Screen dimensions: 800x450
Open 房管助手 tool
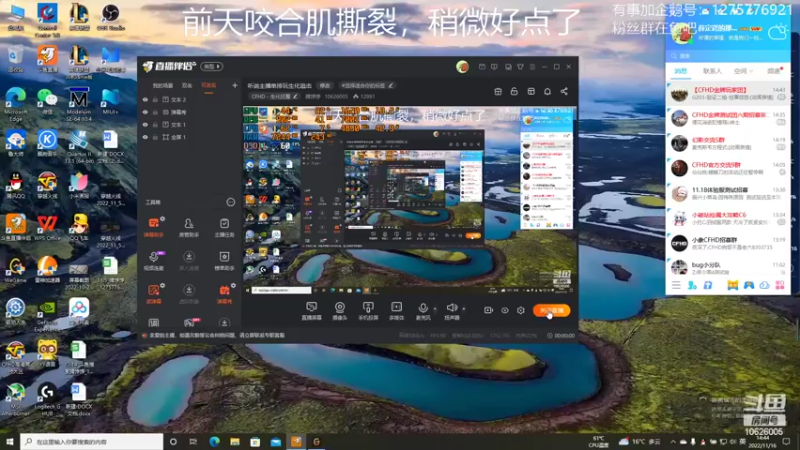tap(189, 228)
